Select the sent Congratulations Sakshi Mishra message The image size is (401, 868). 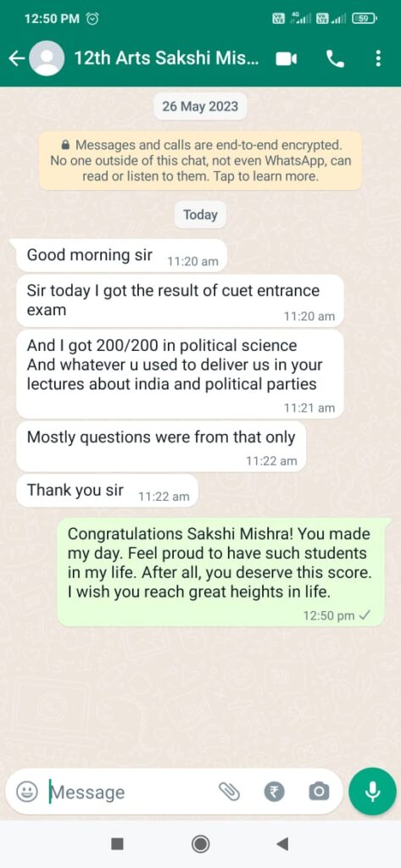click(220, 572)
